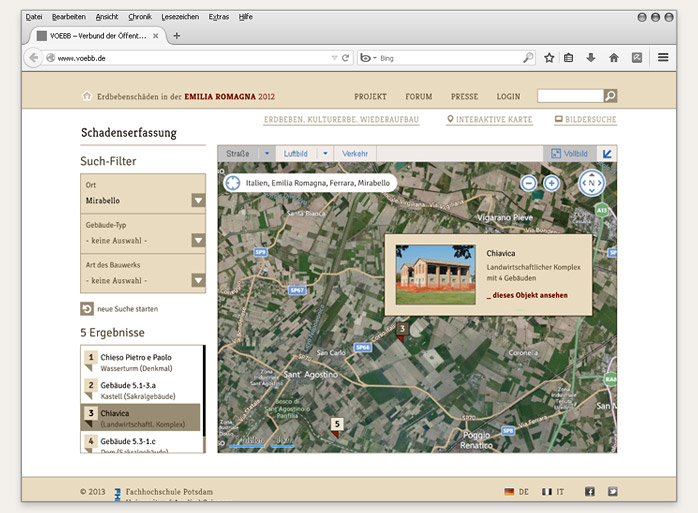Toggle the Verkehr traffic layer
This screenshot has width=698, height=513.
point(355,154)
